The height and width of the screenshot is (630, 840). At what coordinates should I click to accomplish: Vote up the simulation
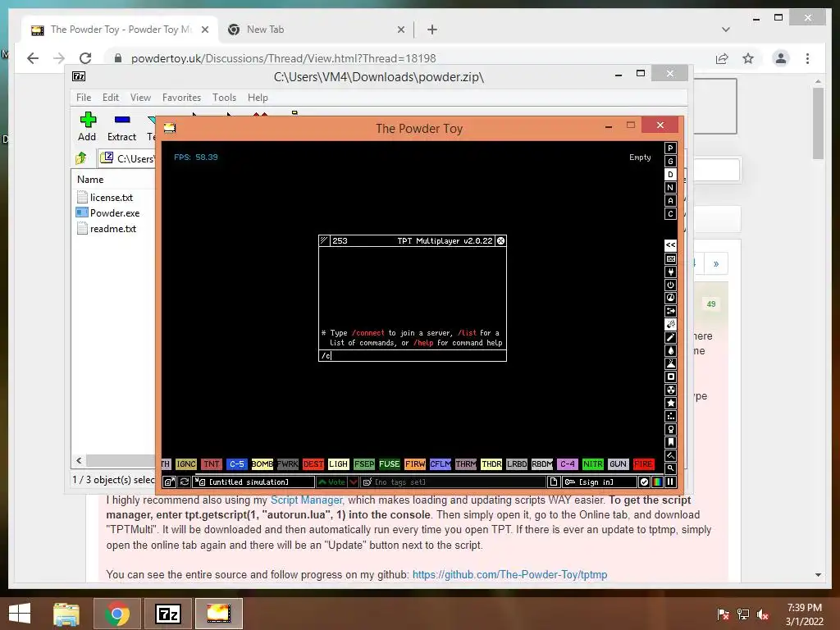coord(331,482)
